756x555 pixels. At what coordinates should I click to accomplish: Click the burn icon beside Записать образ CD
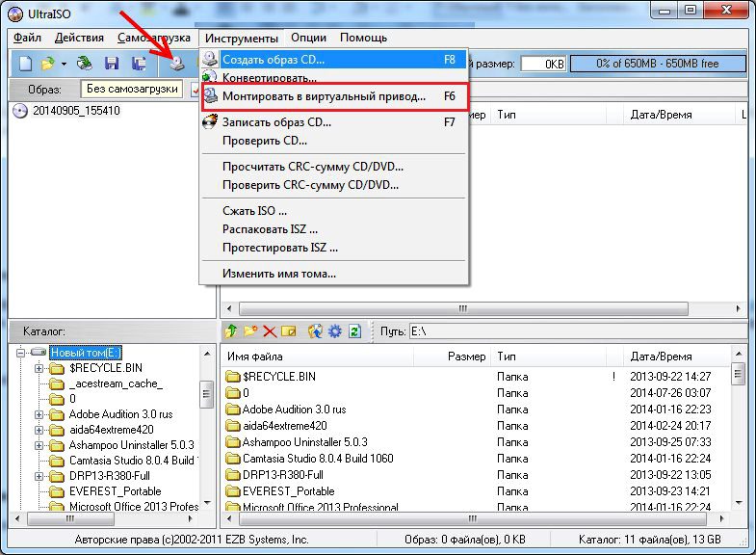(210, 121)
